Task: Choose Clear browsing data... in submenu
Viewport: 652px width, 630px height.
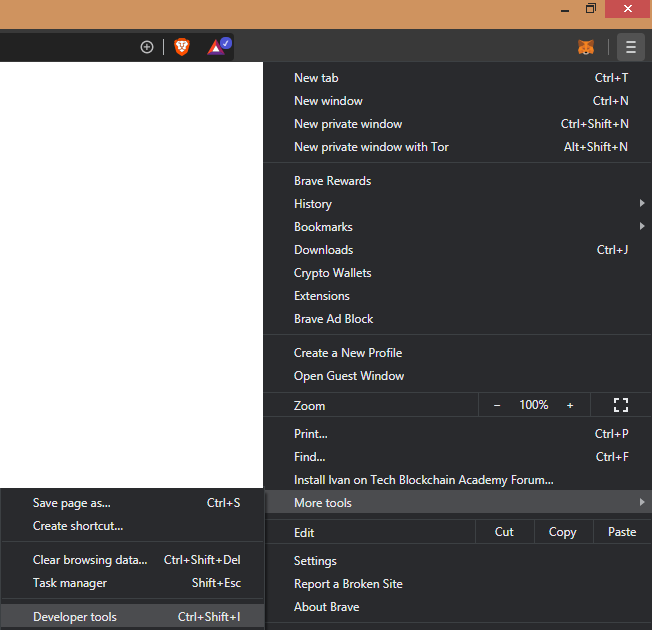Action: click(132, 560)
